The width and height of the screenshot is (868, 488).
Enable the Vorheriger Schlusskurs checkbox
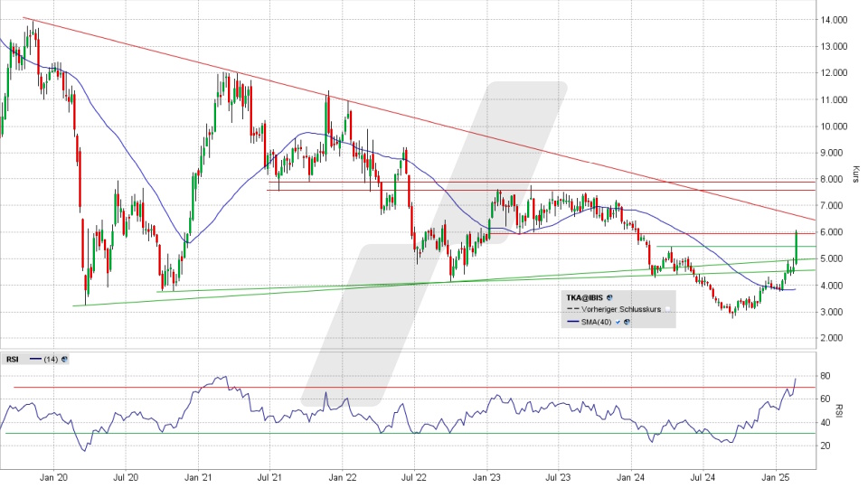coord(667,309)
